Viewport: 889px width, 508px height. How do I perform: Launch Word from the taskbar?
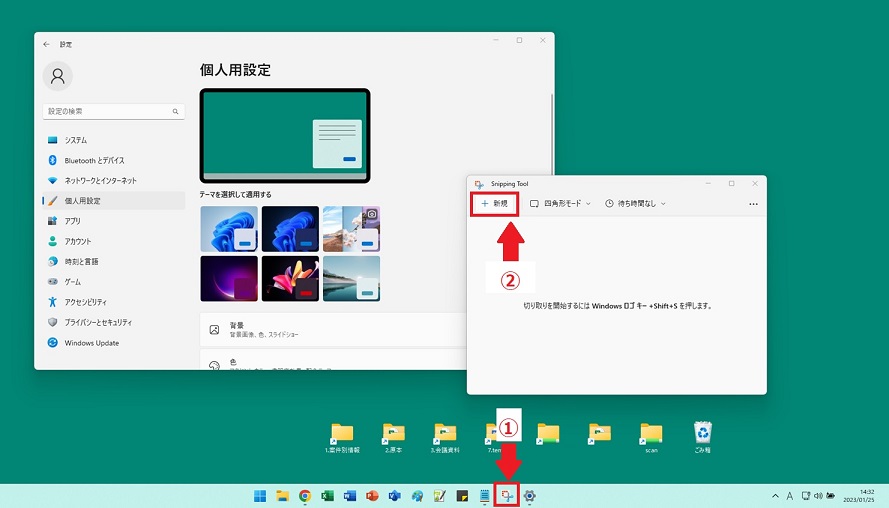click(350, 496)
